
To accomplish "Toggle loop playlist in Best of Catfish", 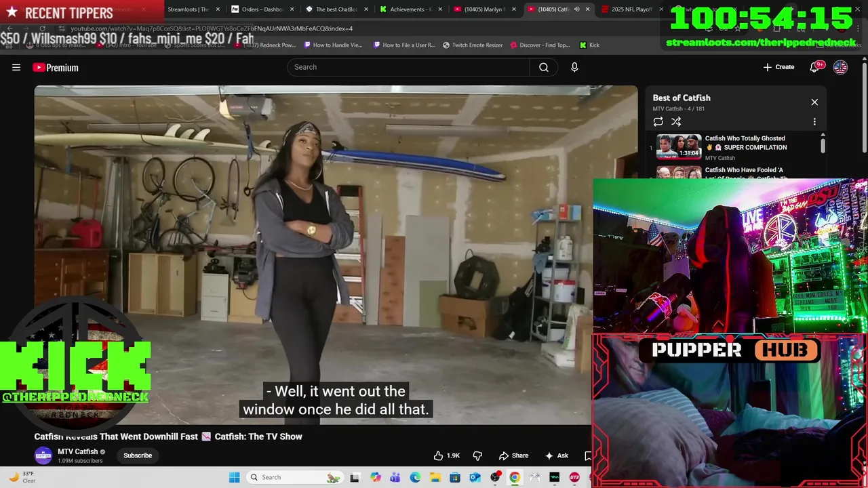I will point(658,122).
